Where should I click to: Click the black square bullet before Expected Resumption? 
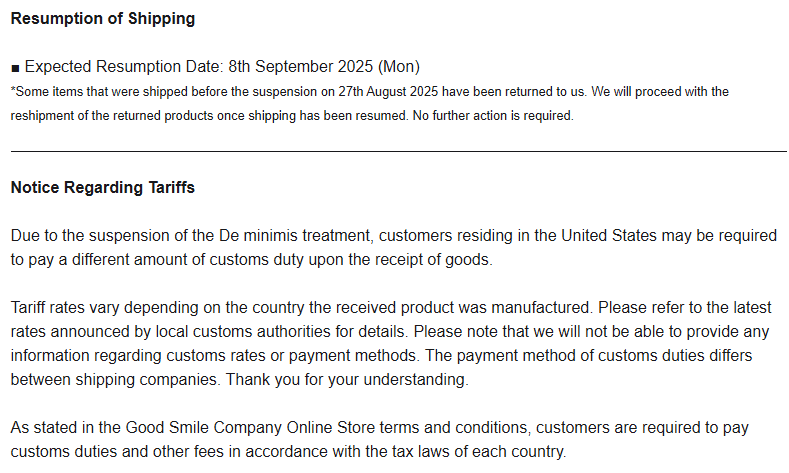point(15,68)
